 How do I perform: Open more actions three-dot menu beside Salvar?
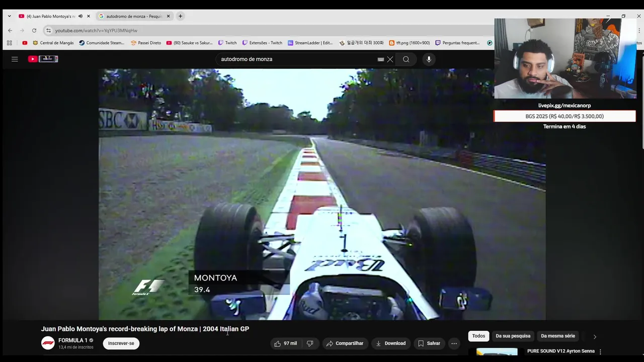click(454, 343)
